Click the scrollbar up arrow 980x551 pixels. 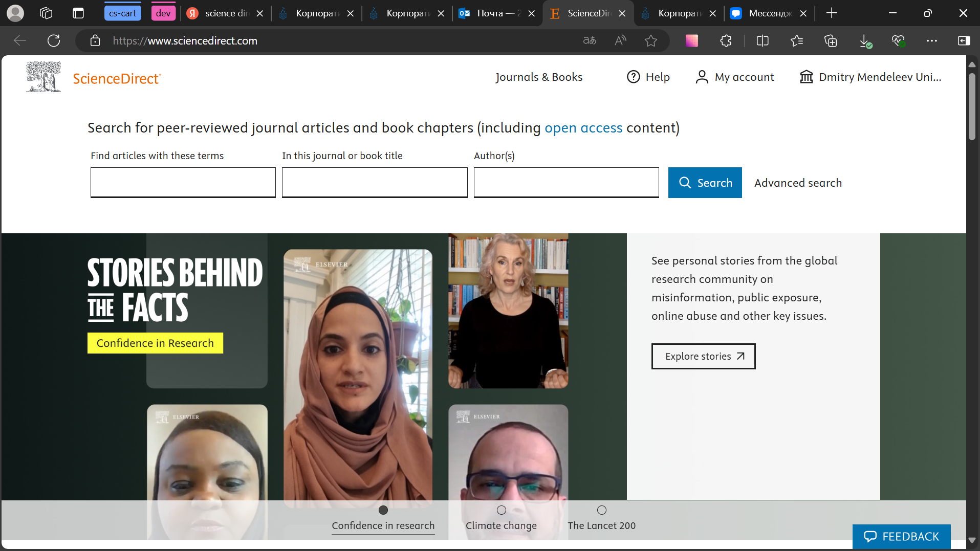coord(972,64)
